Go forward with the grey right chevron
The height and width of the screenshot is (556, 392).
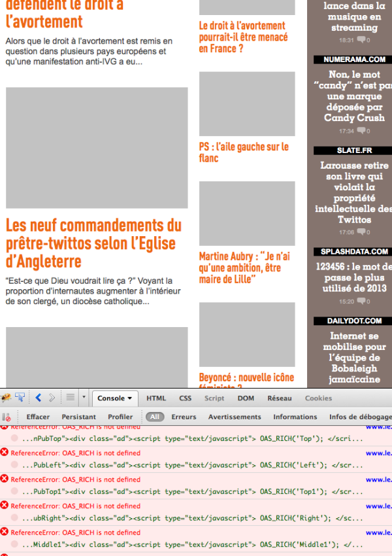[x=52, y=398]
